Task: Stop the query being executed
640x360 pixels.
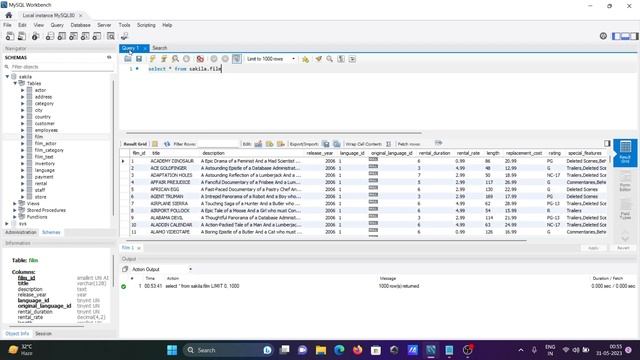Action: pyautogui.click(x=187, y=59)
